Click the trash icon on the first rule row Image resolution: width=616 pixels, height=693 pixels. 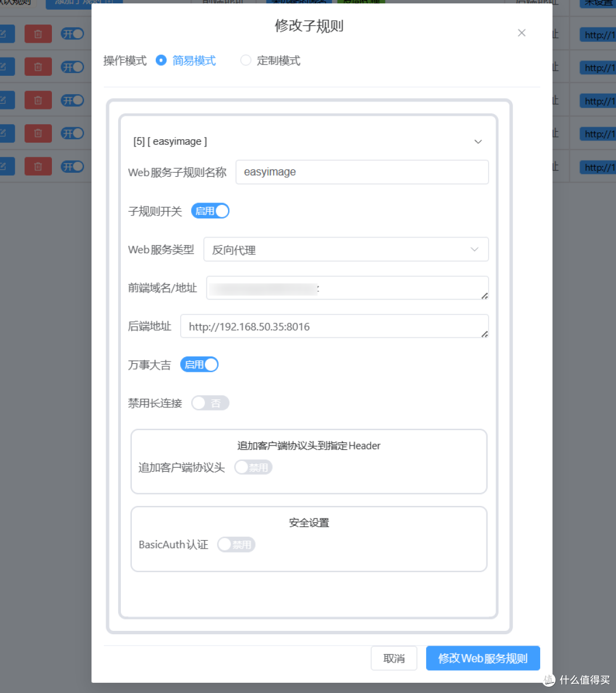(38, 34)
